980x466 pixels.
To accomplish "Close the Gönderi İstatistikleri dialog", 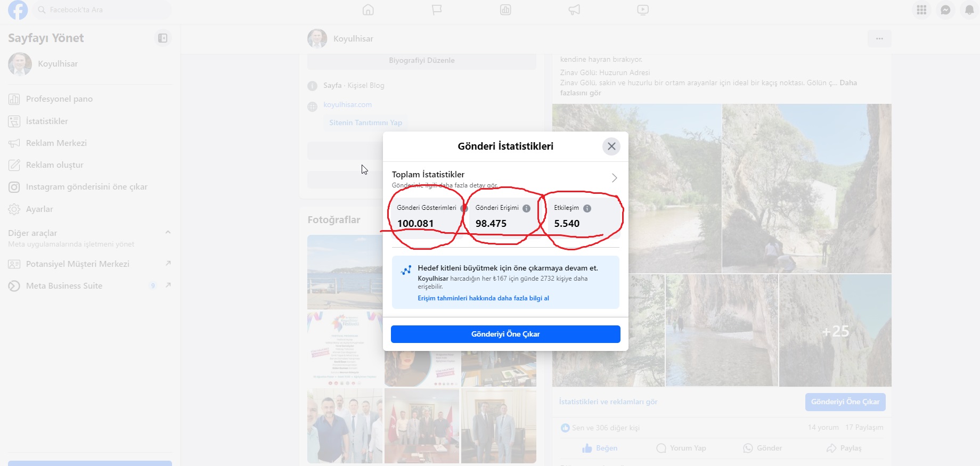I will (611, 146).
